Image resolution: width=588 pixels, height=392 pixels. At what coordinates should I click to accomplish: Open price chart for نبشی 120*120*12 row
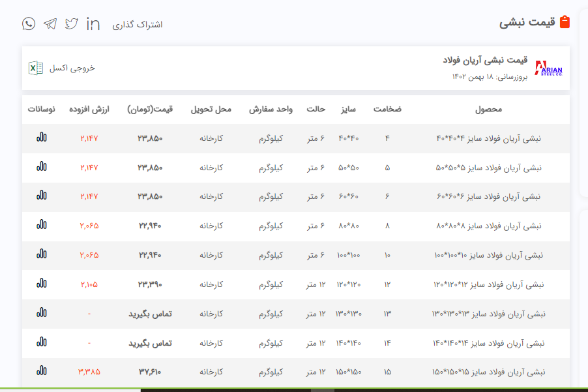coord(42,284)
